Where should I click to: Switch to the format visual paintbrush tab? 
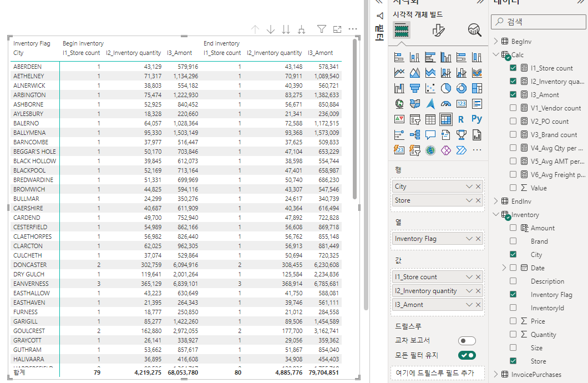(438, 30)
